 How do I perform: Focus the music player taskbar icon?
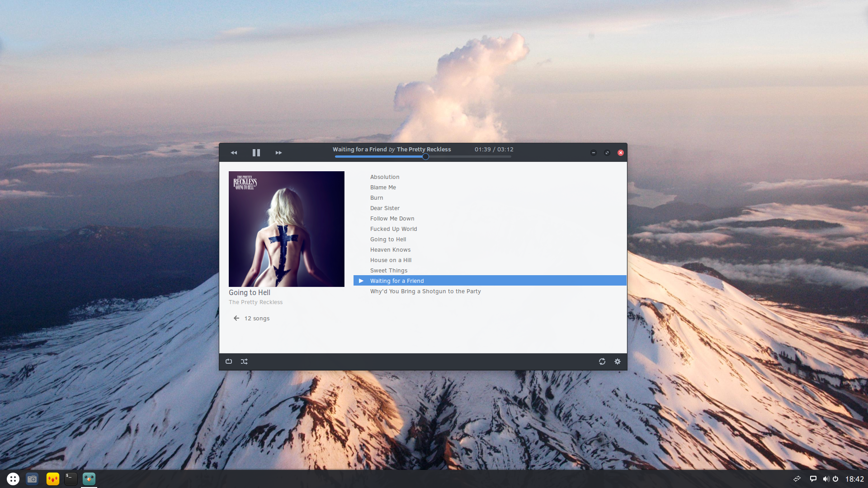[89, 479]
